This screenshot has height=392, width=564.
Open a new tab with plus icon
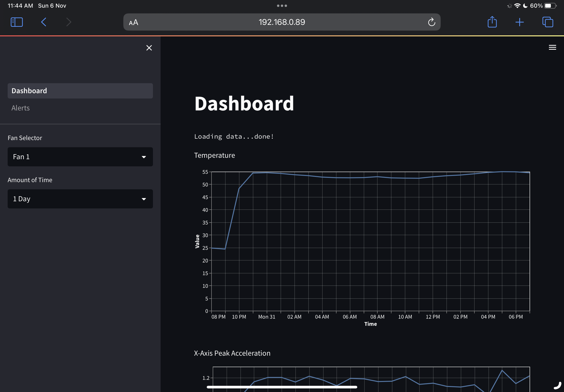click(x=519, y=22)
